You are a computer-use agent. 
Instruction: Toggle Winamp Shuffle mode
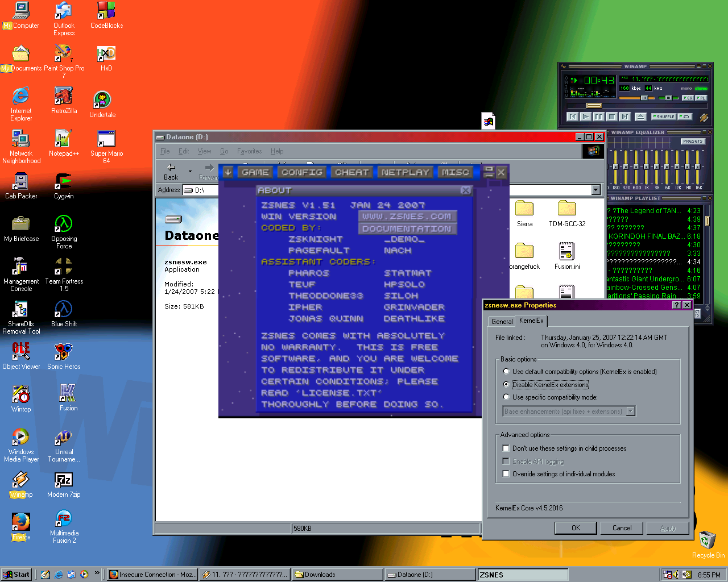tap(664, 117)
